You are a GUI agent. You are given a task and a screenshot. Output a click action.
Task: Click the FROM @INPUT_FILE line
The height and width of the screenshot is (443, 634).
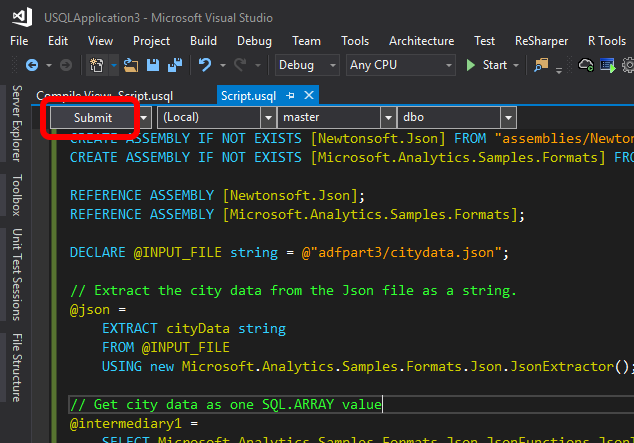[166, 348]
